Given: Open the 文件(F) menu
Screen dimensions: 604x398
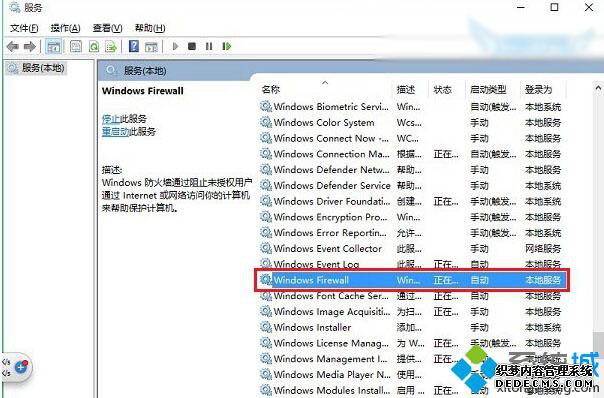Looking at the screenshot, I should [24, 28].
